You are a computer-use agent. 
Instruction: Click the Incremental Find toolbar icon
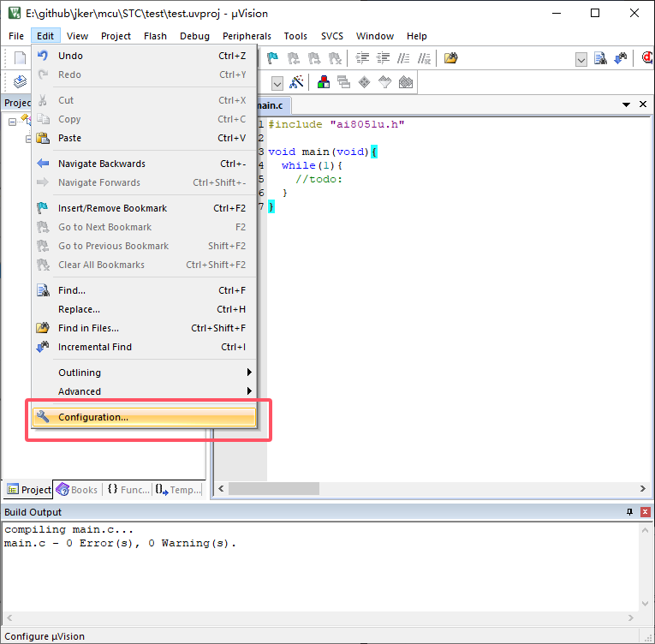point(621,58)
